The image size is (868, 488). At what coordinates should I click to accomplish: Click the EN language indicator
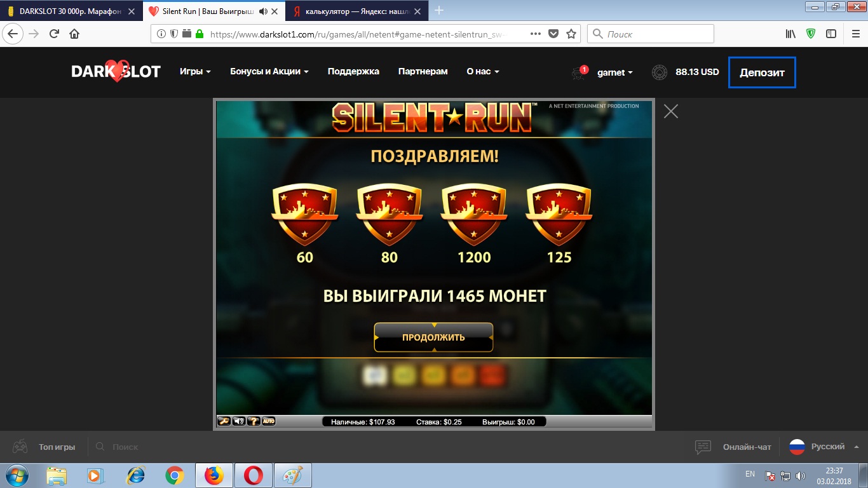click(x=750, y=474)
